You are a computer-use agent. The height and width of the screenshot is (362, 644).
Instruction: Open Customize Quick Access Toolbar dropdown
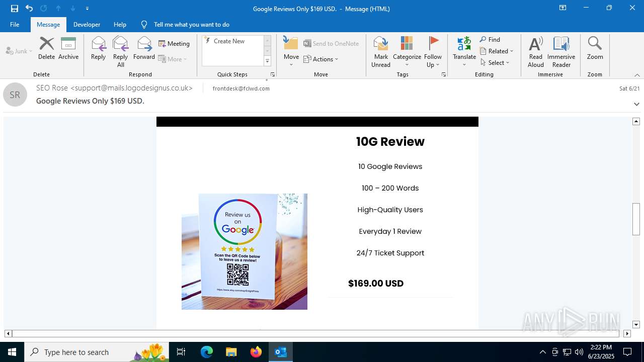[x=87, y=9]
